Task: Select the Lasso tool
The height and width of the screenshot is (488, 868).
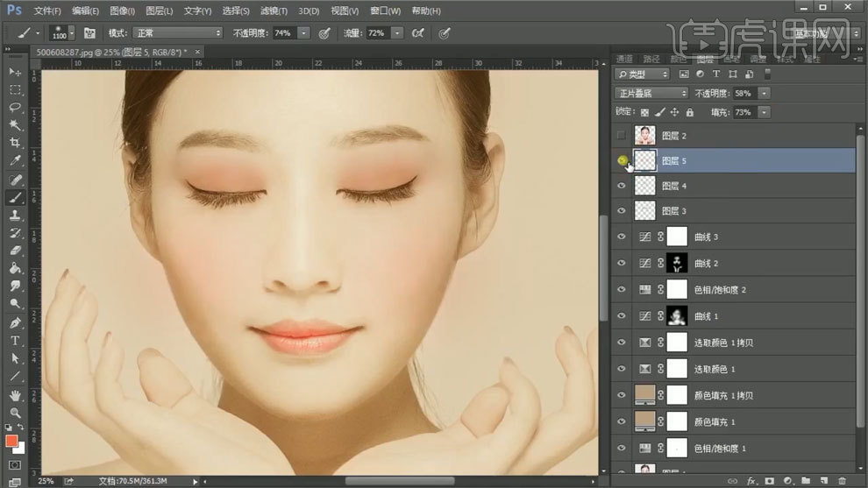Action: 15,107
